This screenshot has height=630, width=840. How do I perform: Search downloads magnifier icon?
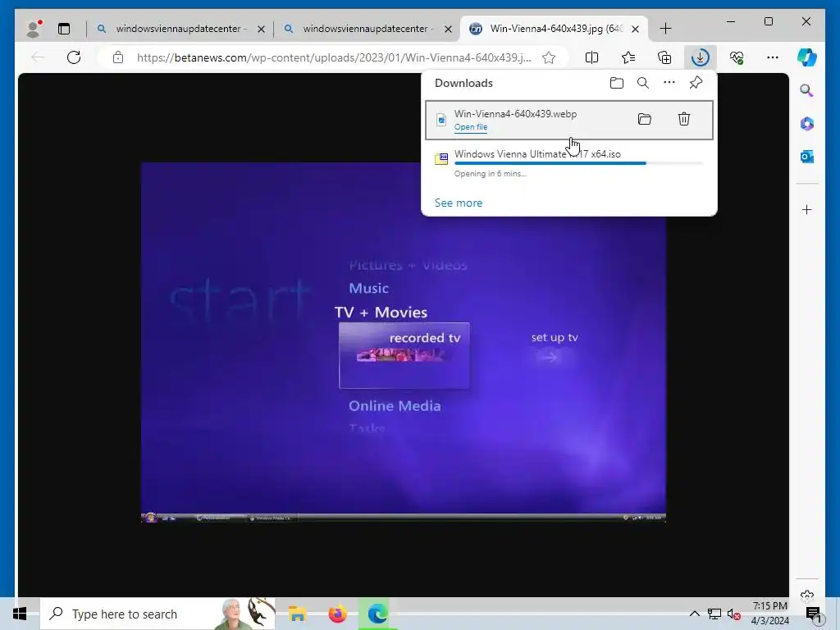(x=643, y=83)
